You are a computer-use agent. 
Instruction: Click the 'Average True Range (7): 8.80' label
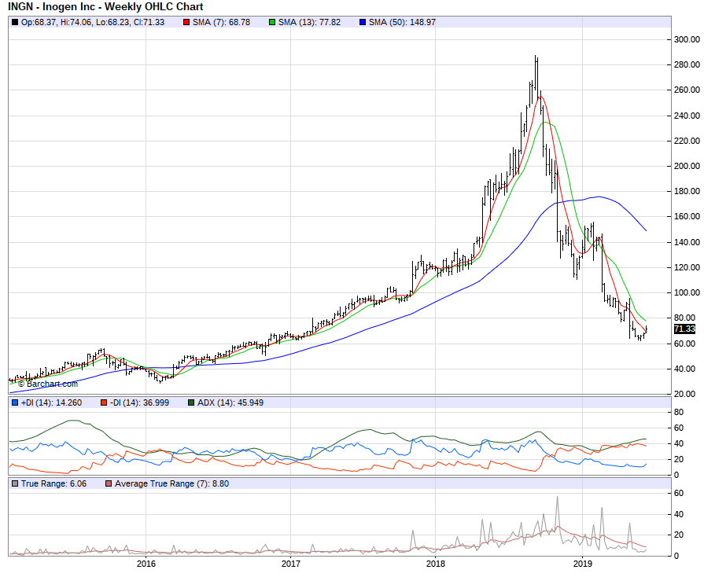click(x=172, y=483)
